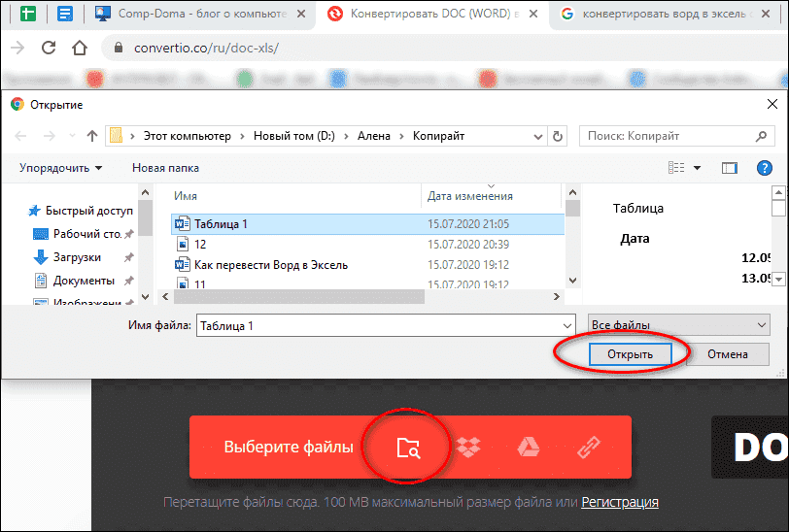Sort by Имя column header

(x=186, y=196)
